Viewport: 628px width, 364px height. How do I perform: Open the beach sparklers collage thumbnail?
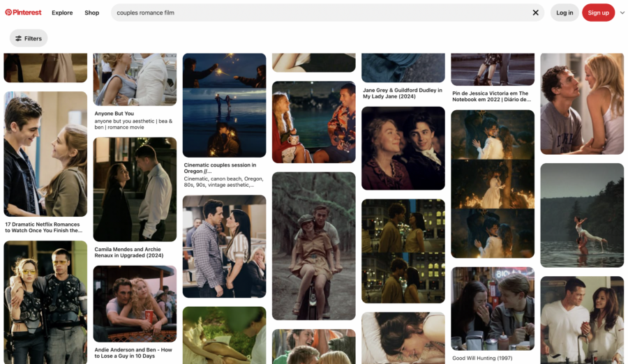(x=224, y=105)
